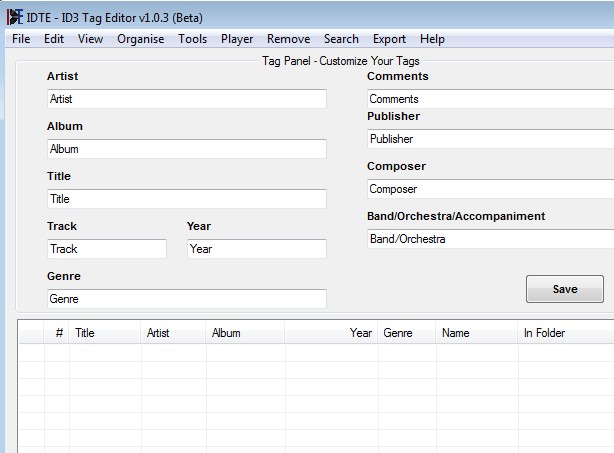Image resolution: width=614 pixels, height=453 pixels.
Task: Click the Comments text box
Action: 490,99
